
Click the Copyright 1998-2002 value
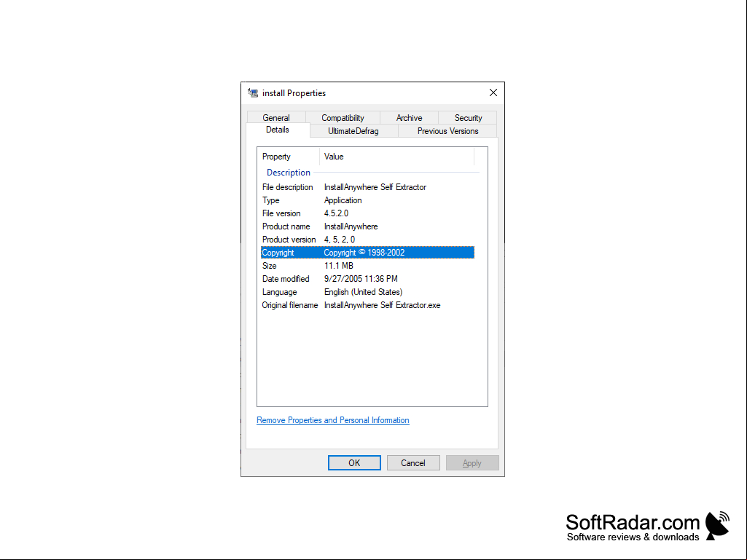coord(364,253)
